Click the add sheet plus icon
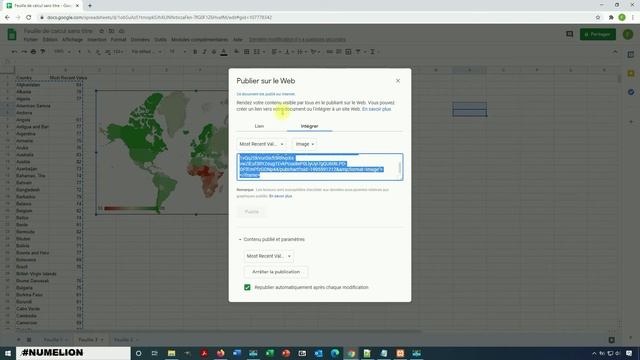Screen dimensions: 640x360 pyautogui.click(x=18, y=340)
